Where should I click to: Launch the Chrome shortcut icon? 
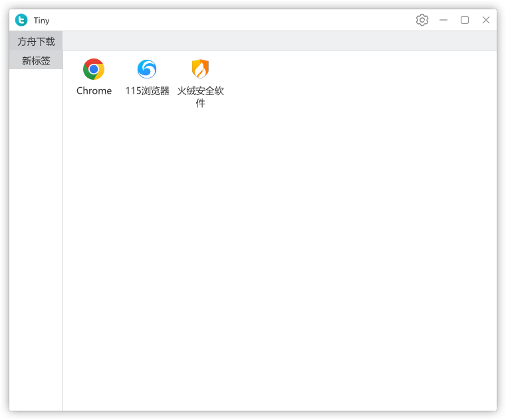[x=94, y=69]
